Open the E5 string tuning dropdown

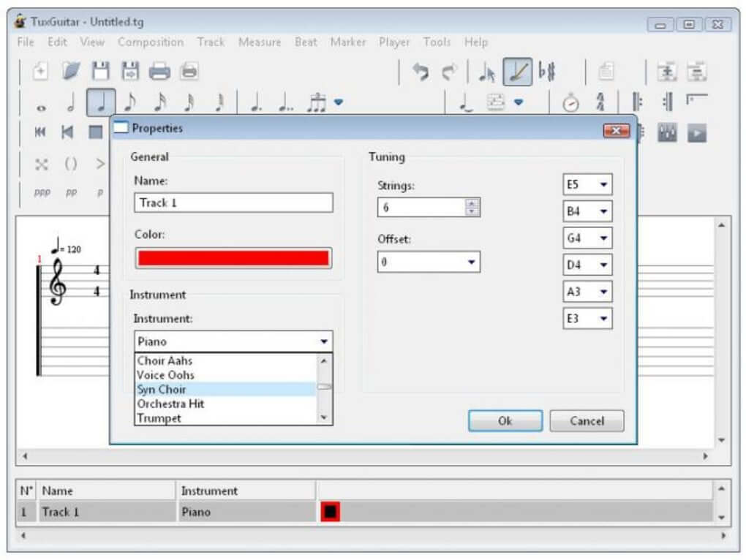tap(603, 185)
